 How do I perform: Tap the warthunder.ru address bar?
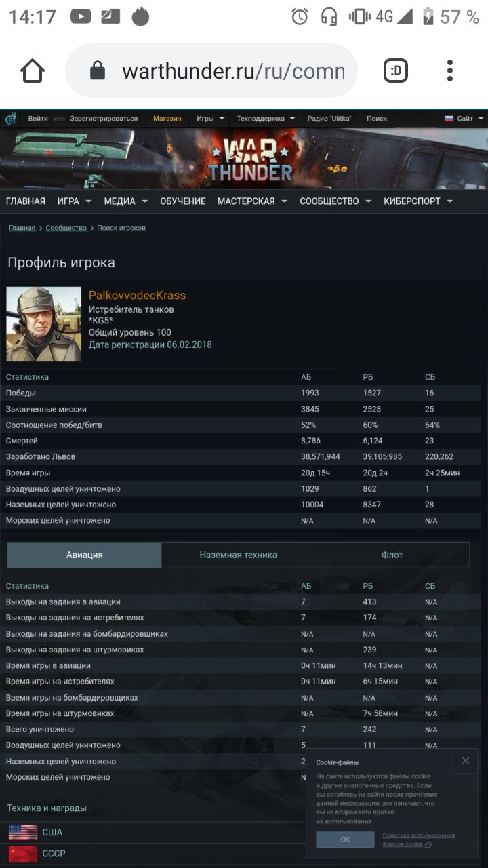[211, 71]
